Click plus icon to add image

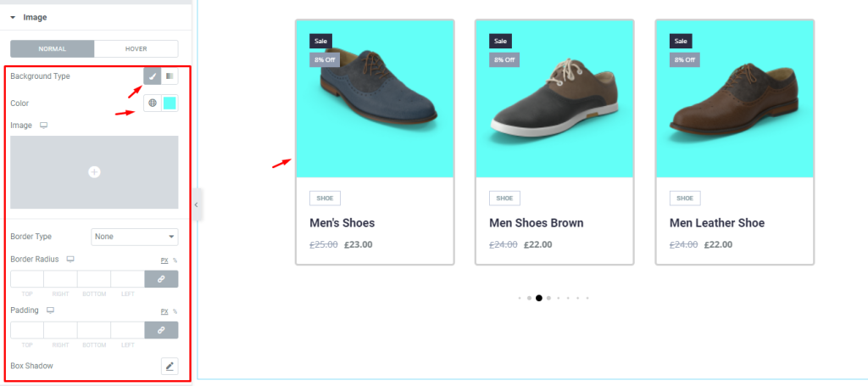tap(94, 172)
